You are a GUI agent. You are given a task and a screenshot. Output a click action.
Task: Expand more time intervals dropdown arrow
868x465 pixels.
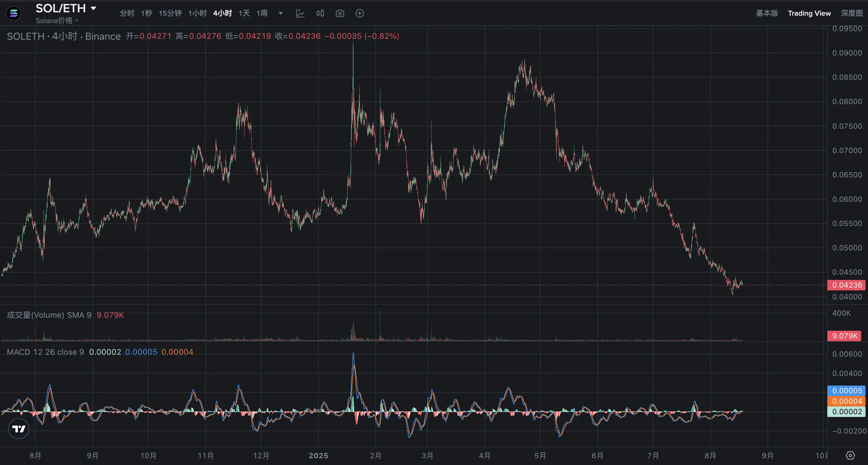281,14
